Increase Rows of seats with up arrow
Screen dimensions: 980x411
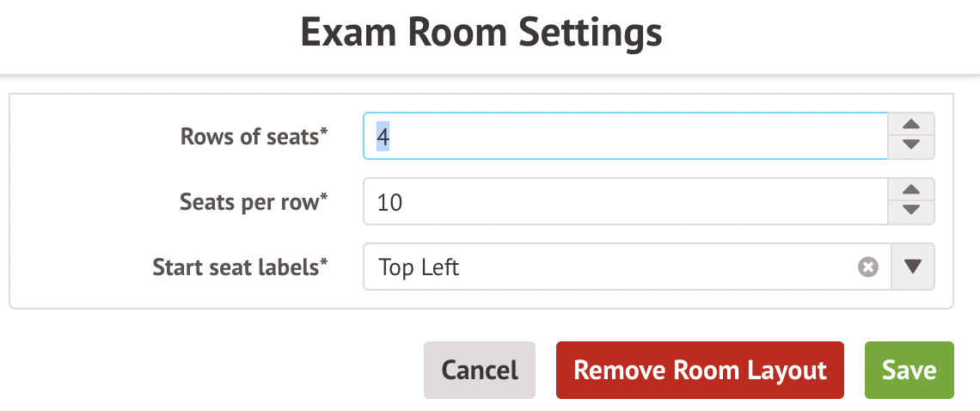coord(912,126)
